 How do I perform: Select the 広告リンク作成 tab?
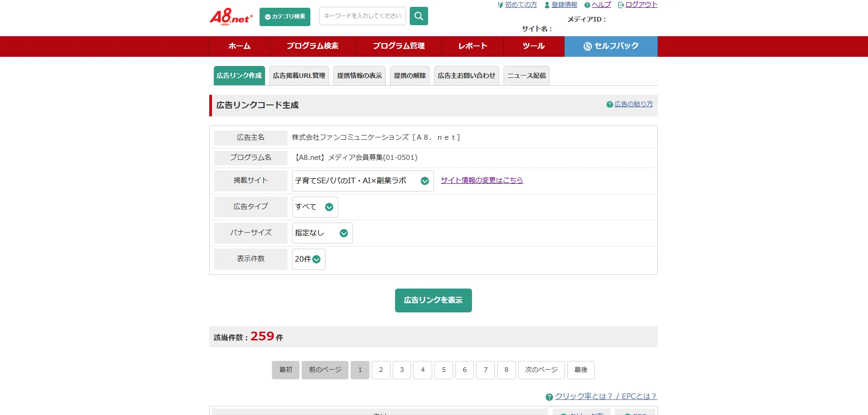pyautogui.click(x=239, y=76)
